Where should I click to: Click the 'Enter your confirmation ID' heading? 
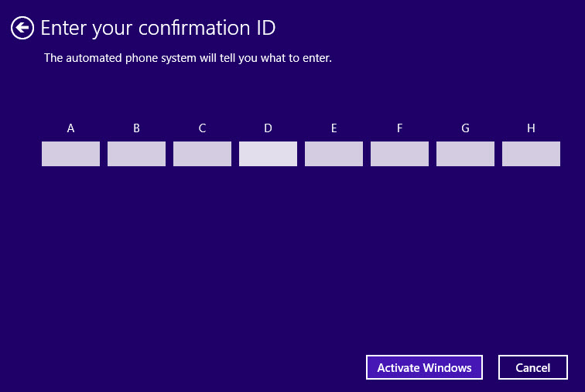tap(158, 29)
